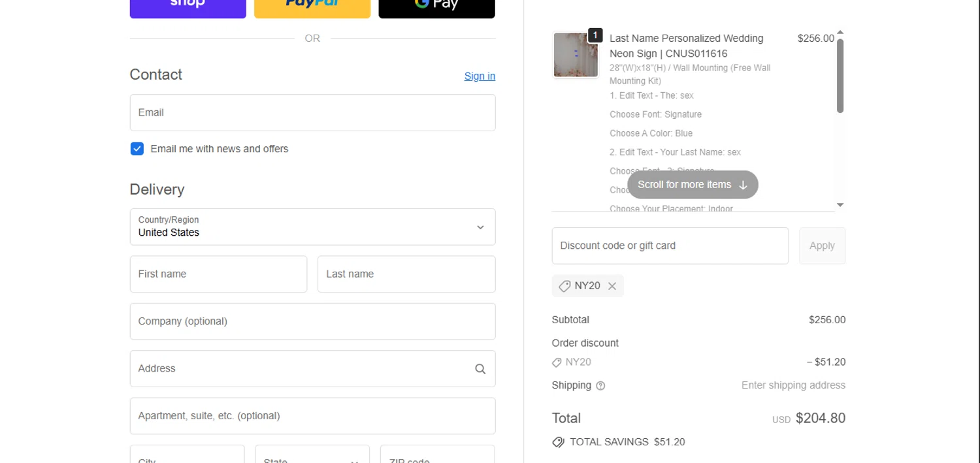
Task: Pay with the PayPal button
Action: pos(312,8)
